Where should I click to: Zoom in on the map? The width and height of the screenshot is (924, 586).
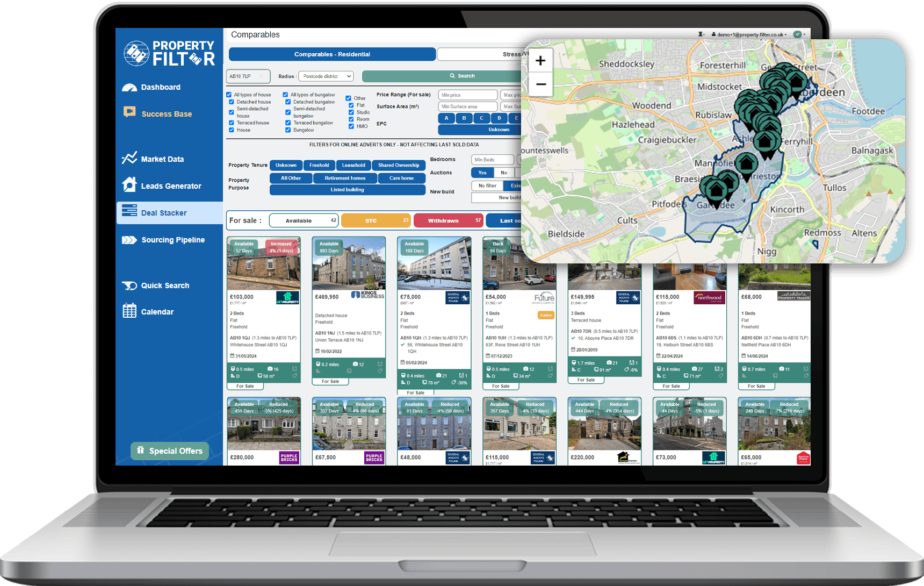[540, 60]
